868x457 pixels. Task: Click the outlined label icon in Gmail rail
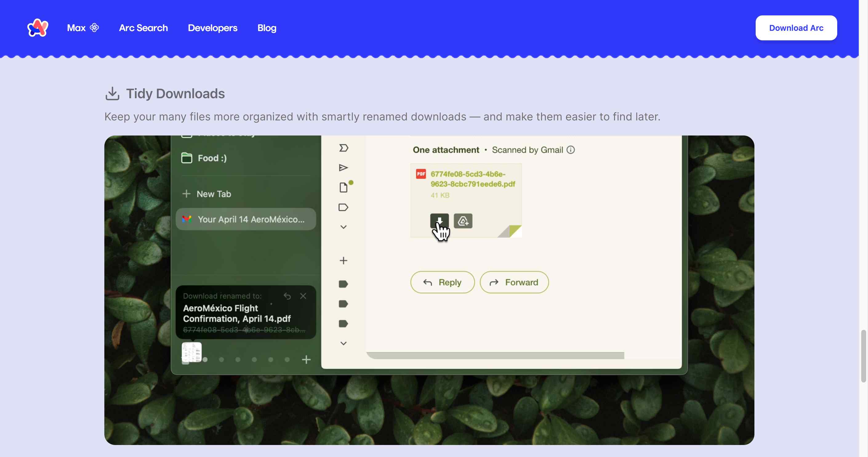point(344,207)
